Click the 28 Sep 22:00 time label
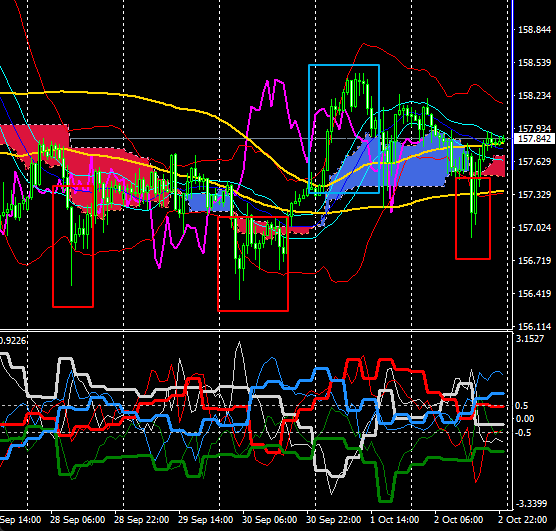 point(141,520)
